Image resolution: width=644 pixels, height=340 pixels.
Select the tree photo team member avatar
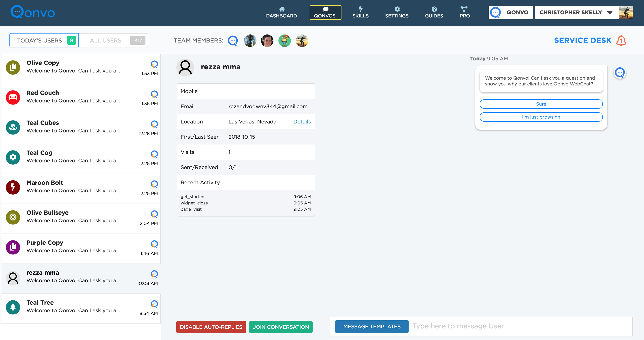click(x=250, y=40)
